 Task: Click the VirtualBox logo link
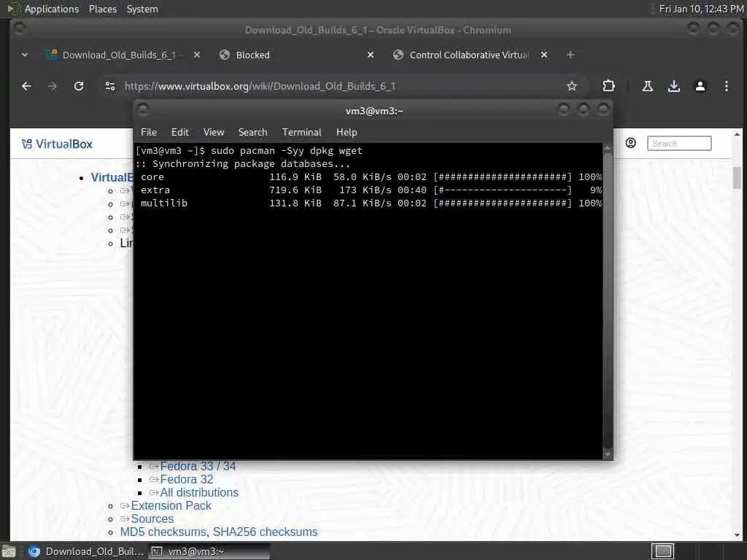tap(57, 144)
